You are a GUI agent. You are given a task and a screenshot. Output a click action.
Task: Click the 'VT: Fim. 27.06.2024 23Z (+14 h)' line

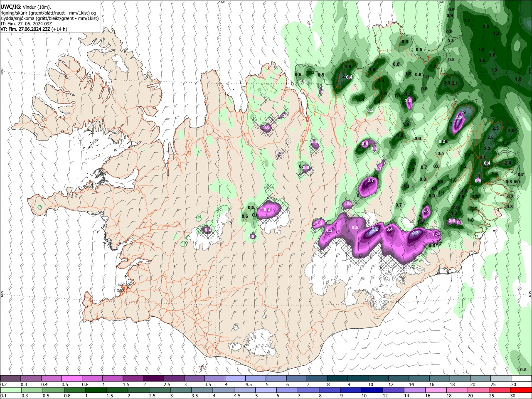pos(34,29)
